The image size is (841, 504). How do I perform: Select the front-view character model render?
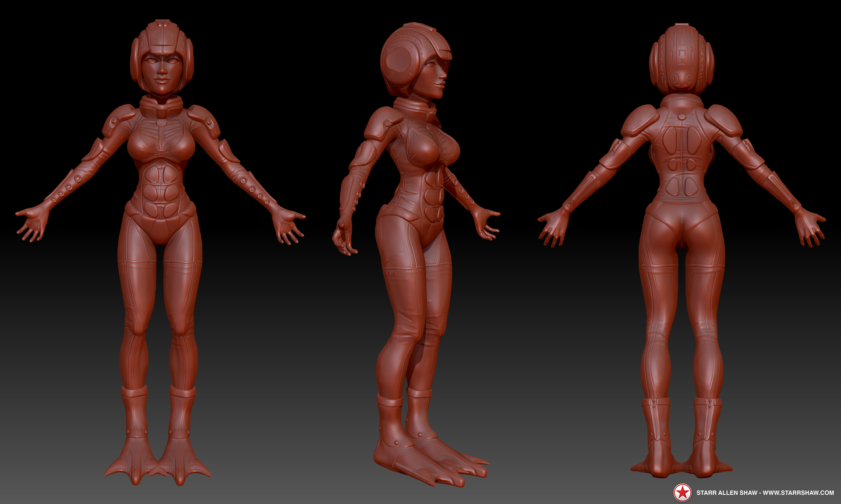point(161,252)
